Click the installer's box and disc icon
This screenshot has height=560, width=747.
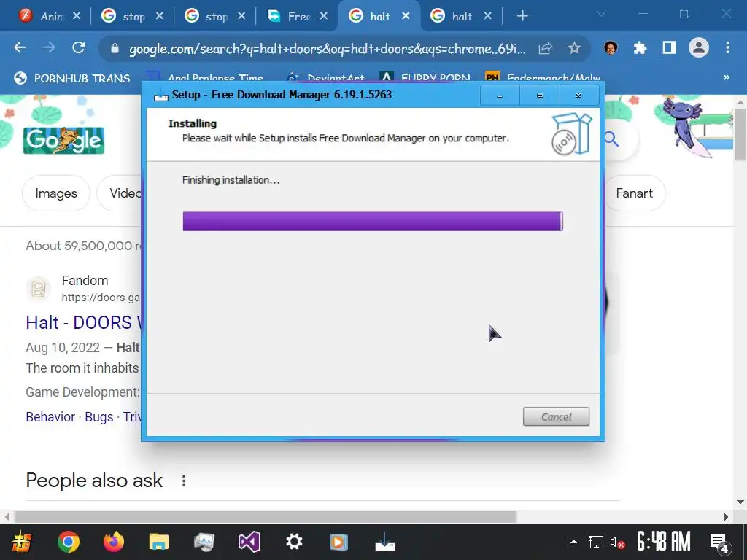(572, 134)
